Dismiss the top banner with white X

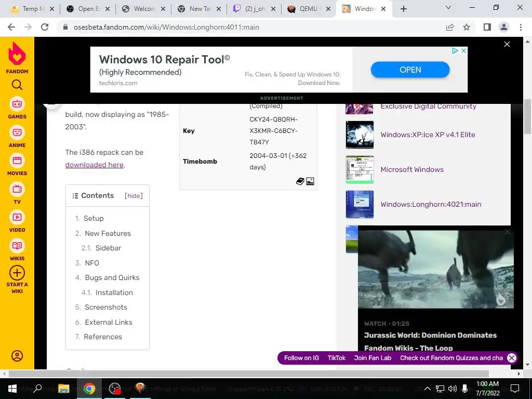507,45
